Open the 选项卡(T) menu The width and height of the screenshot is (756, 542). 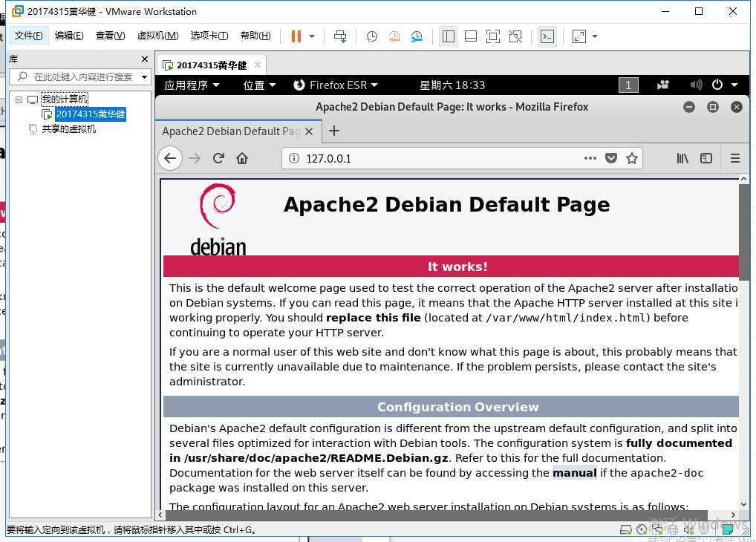click(209, 36)
